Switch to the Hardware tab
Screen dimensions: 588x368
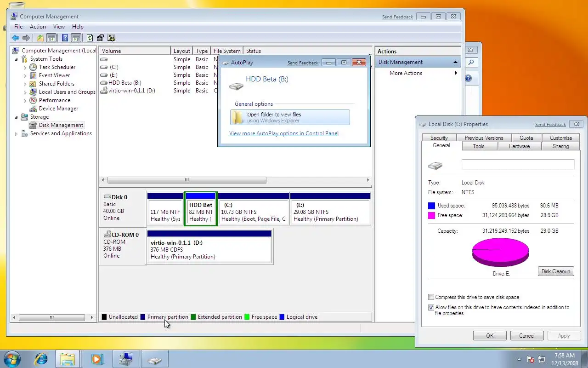click(x=519, y=146)
